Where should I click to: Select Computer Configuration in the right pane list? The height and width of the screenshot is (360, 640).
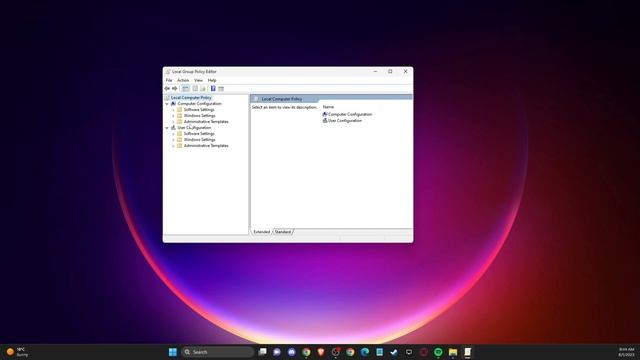[x=347, y=114]
